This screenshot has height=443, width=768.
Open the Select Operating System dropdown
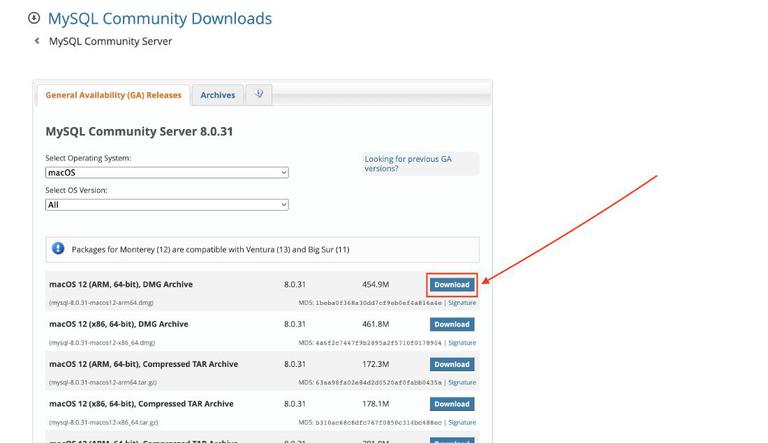click(x=167, y=172)
